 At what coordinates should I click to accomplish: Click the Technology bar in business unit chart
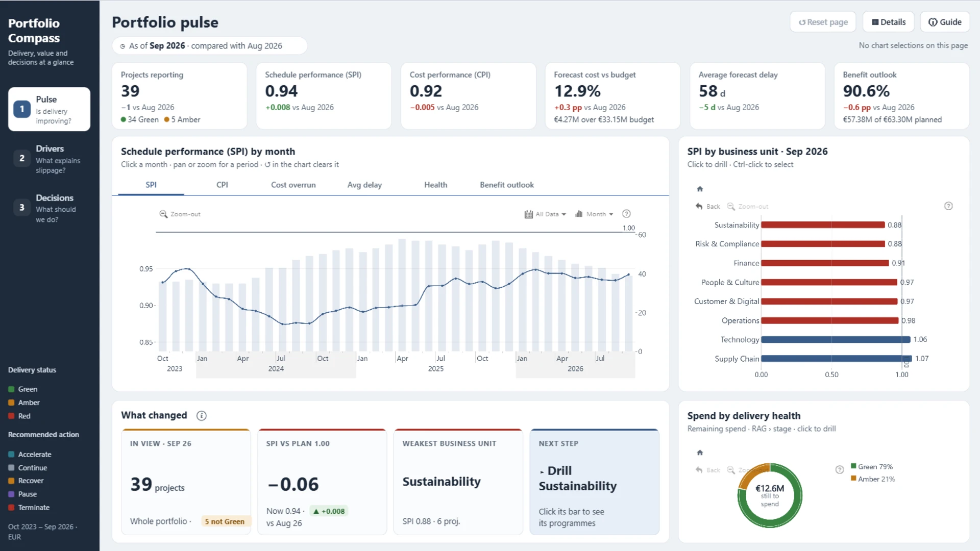pyautogui.click(x=836, y=340)
